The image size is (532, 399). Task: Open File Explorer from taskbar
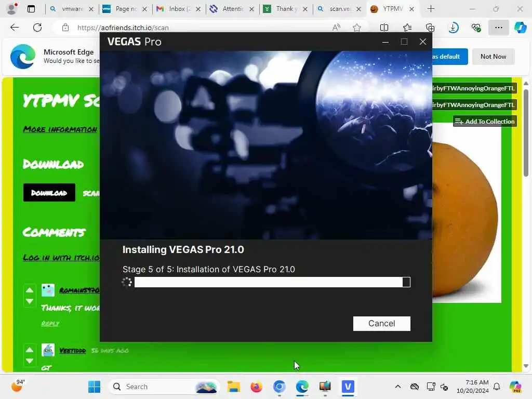234,387
